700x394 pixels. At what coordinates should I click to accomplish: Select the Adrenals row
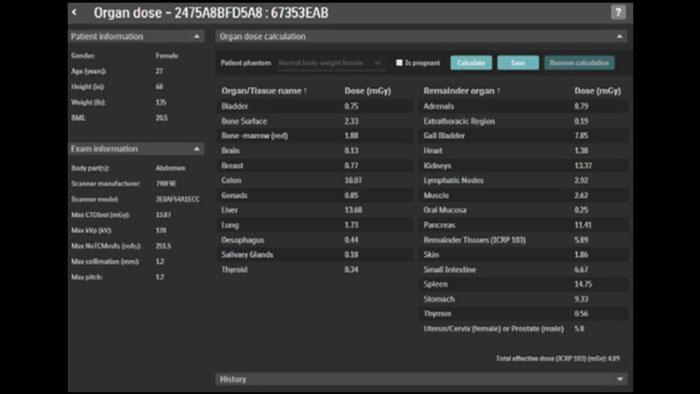524,106
